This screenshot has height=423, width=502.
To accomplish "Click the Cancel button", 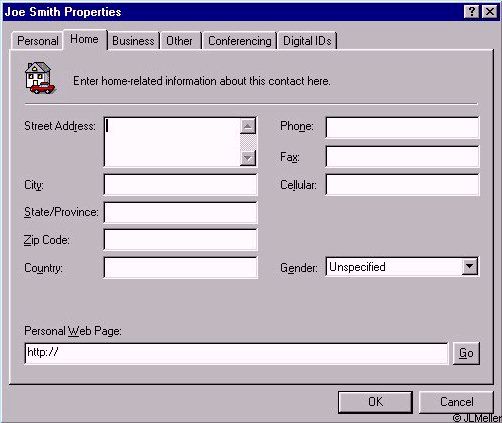I will pos(456,402).
